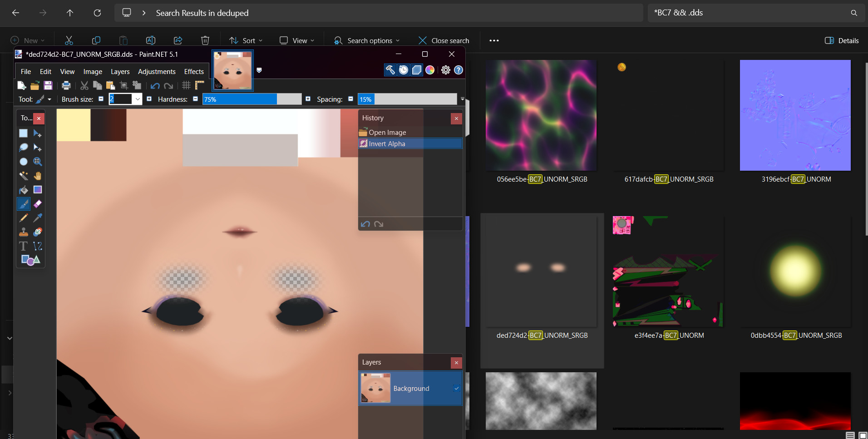Pick the Color Picker tool
This screenshot has width=868, height=439.
coord(38,218)
